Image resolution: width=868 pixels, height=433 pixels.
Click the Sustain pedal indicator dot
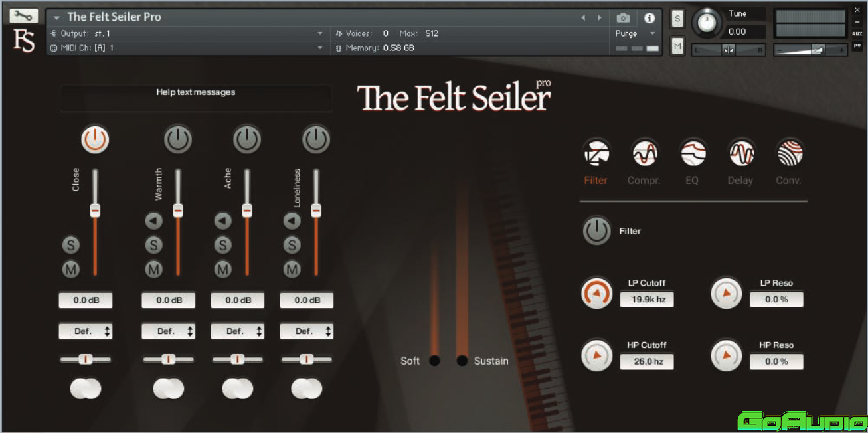pos(462,361)
